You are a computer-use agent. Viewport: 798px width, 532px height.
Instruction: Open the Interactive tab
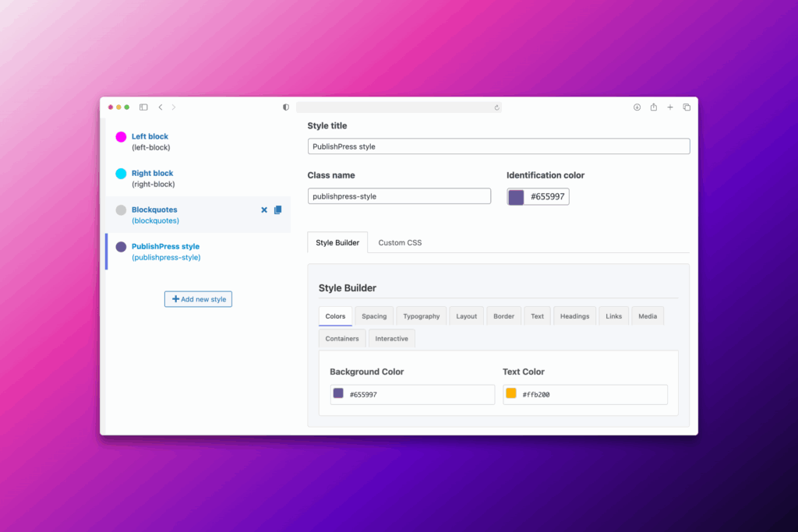click(x=391, y=339)
